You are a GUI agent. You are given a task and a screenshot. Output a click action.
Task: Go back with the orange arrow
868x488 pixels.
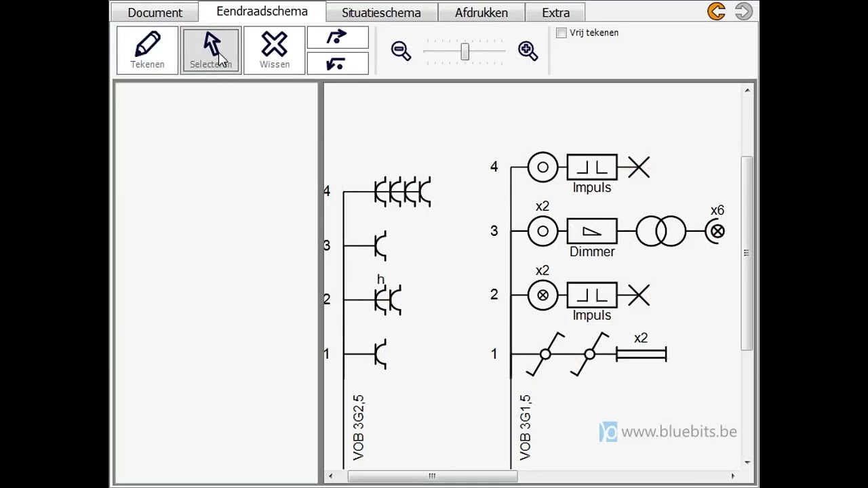pyautogui.click(x=716, y=12)
